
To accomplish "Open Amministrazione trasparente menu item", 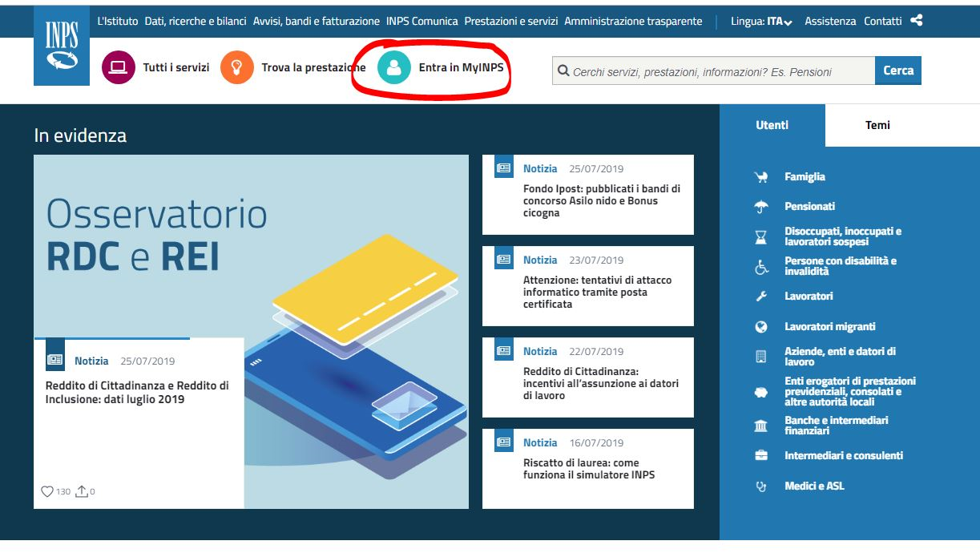I will pyautogui.click(x=633, y=22).
